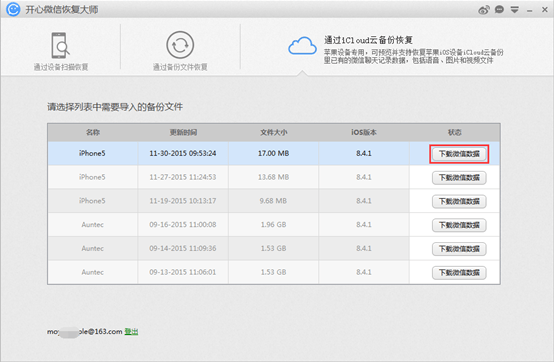Sort by the 更新时间 column header
The width and height of the screenshot is (554, 362).
click(183, 132)
